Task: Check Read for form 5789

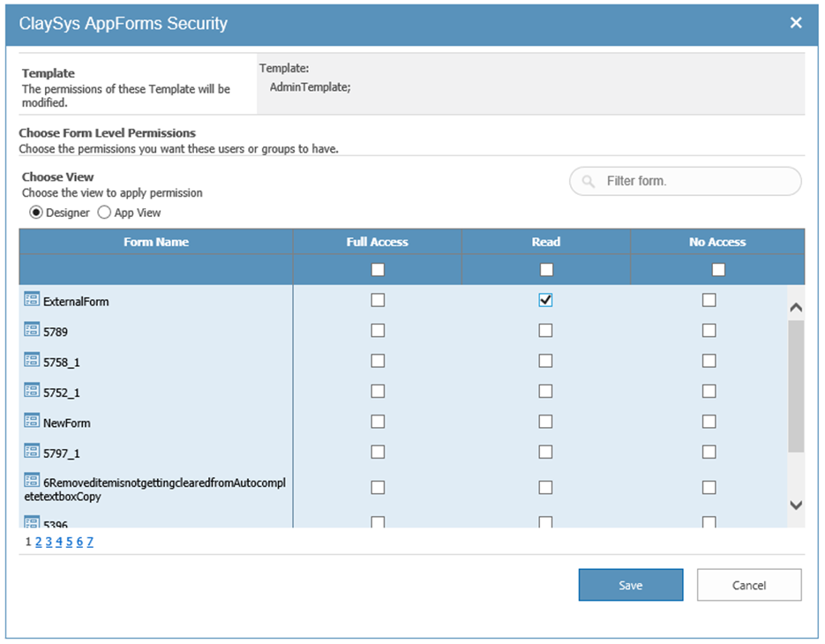Action: pyautogui.click(x=545, y=331)
